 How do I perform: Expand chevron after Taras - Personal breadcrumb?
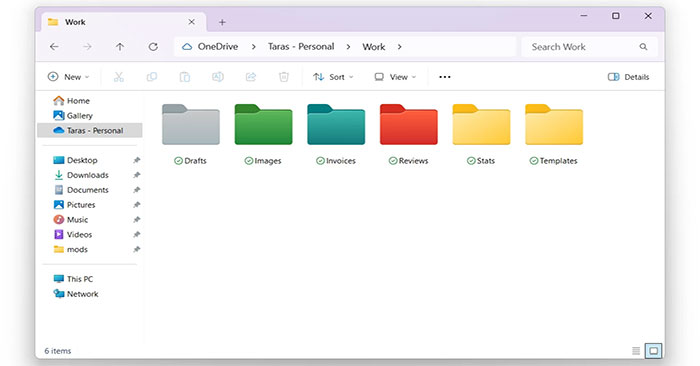click(348, 46)
